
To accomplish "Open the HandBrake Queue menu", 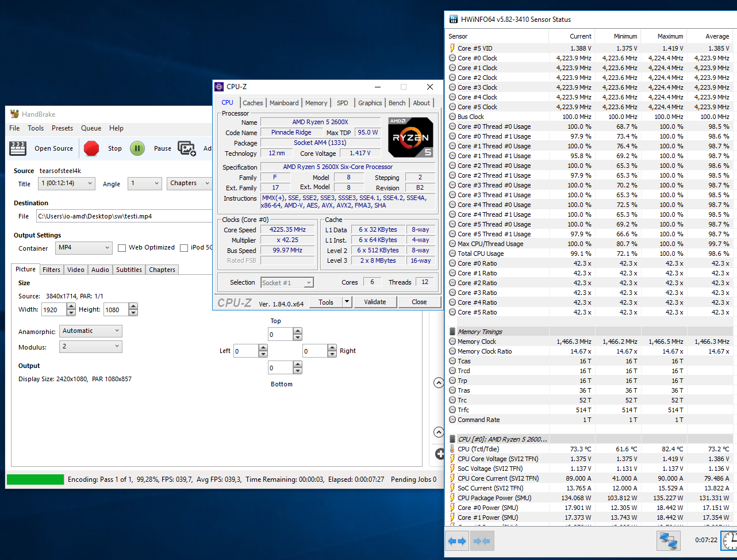I will point(91,128).
